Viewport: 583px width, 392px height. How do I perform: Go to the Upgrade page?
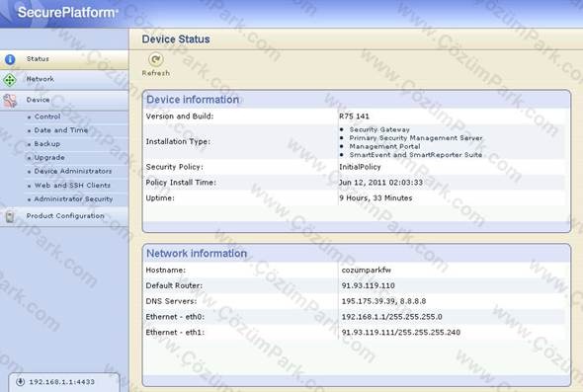[49, 158]
